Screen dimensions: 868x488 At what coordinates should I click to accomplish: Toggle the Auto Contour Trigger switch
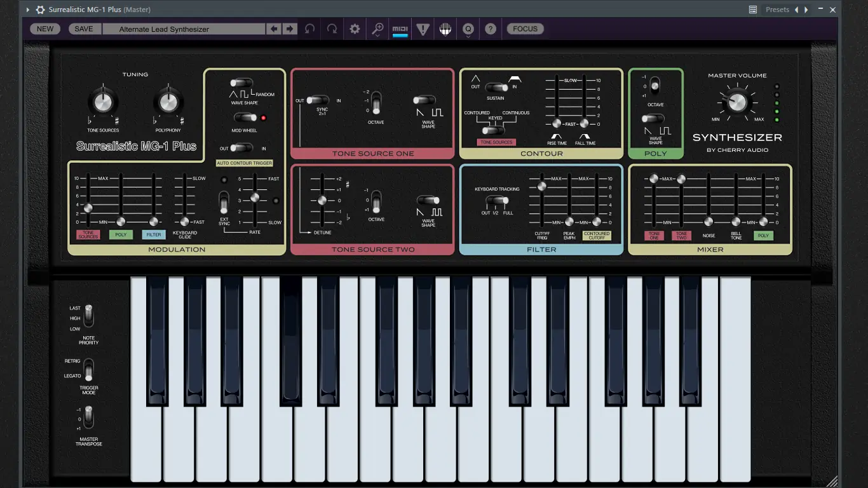(241, 148)
